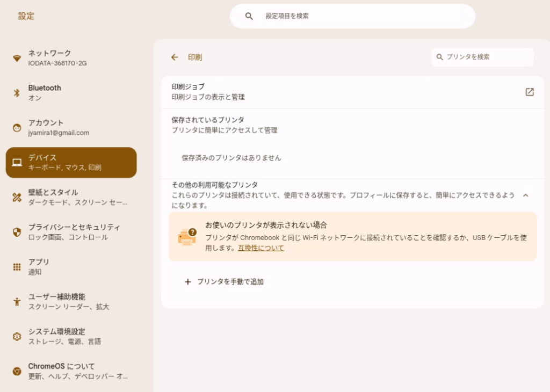Click the 印刷ジョブ row
The height and width of the screenshot is (392, 550).
tap(352, 92)
